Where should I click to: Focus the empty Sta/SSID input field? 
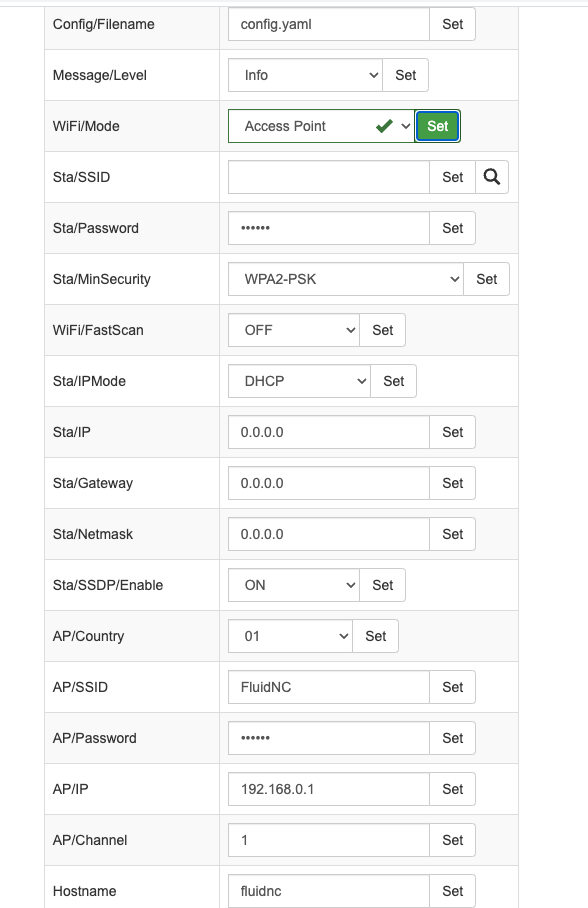click(328, 177)
